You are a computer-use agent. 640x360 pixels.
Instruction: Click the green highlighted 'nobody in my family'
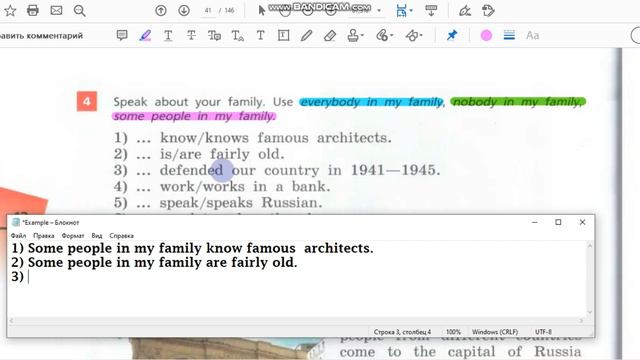(518, 102)
